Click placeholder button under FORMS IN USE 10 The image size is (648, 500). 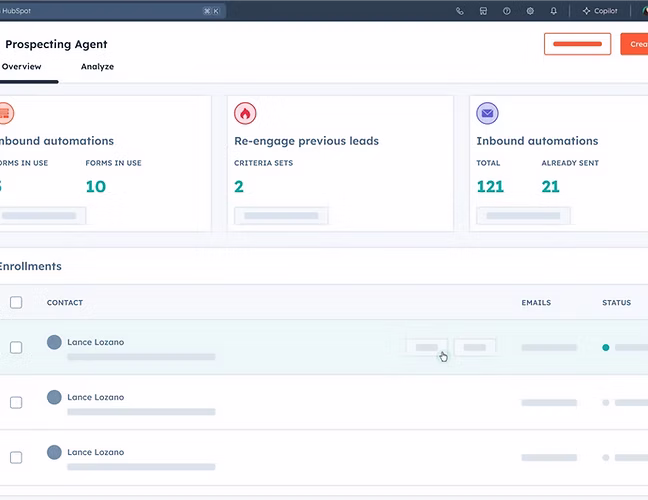pos(42,216)
